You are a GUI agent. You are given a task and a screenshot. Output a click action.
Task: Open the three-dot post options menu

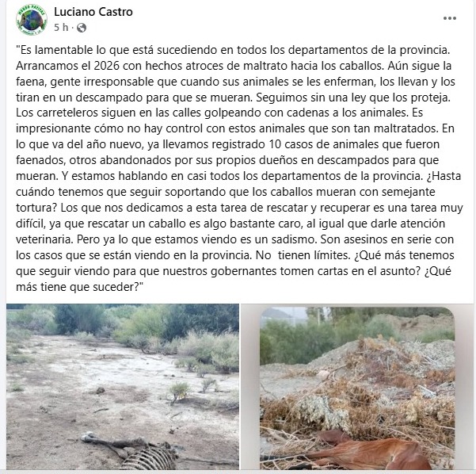pyautogui.click(x=450, y=18)
